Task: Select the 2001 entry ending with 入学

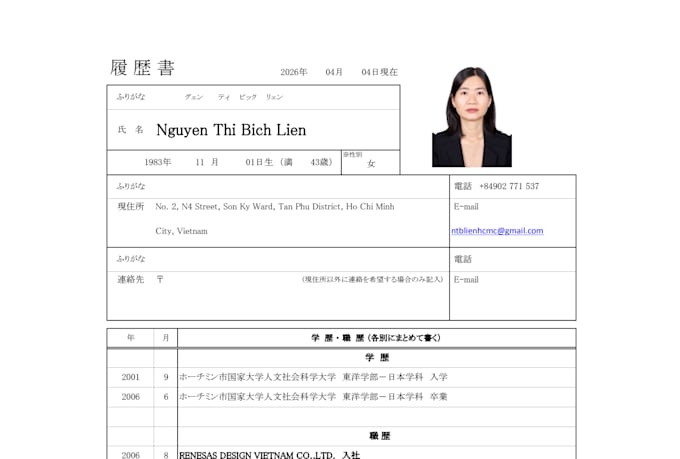Action: click(x=313, y=377)
